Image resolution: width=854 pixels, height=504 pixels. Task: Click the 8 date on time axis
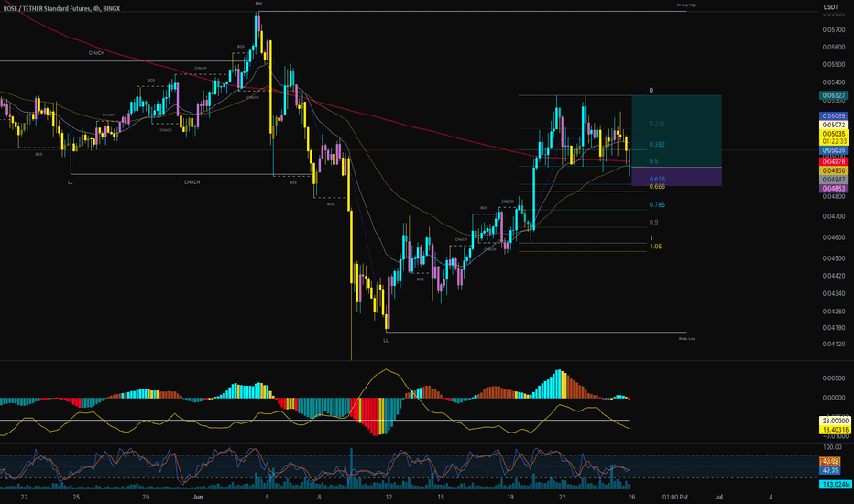(319, 497)
